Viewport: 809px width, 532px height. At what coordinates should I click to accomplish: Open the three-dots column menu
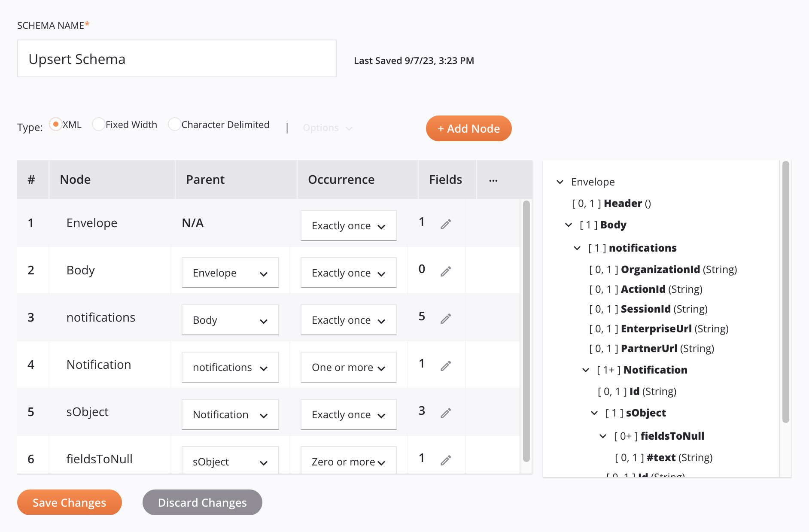tap(493, 180)
